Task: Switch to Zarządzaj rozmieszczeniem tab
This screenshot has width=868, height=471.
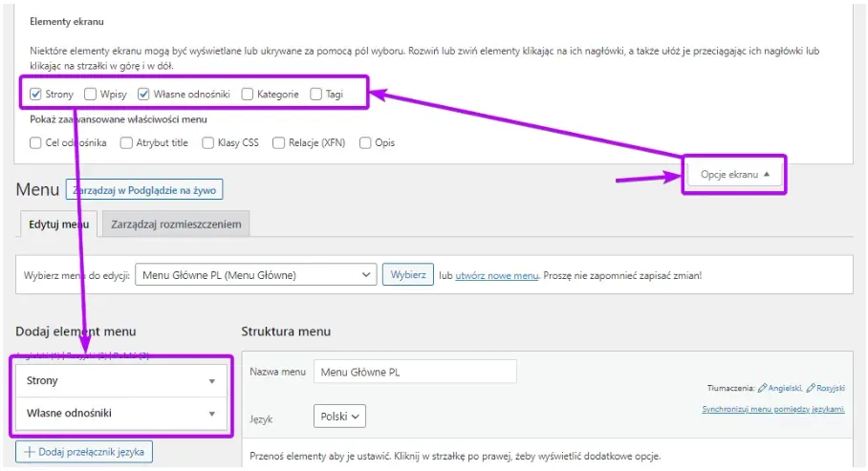Action: coord(176,225)
